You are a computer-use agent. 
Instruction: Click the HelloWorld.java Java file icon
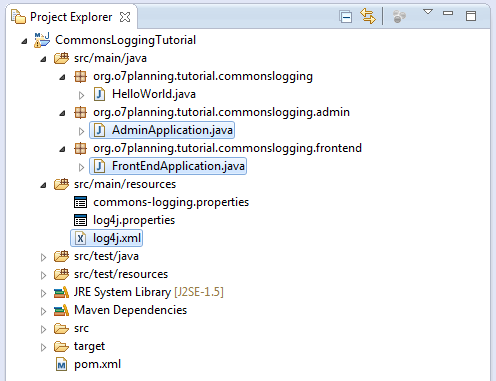(x=99, y=94)
